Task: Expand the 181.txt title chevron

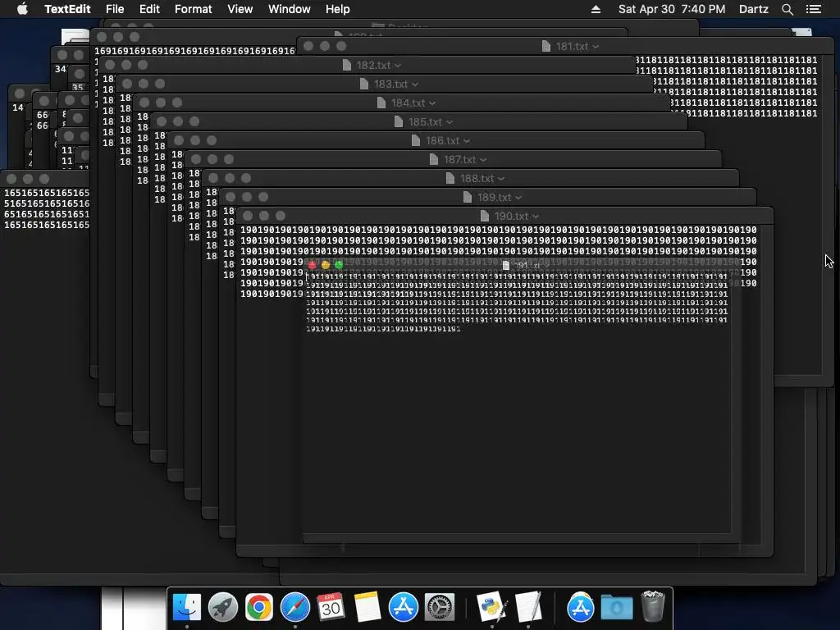Action: click(x=596, y=47)
